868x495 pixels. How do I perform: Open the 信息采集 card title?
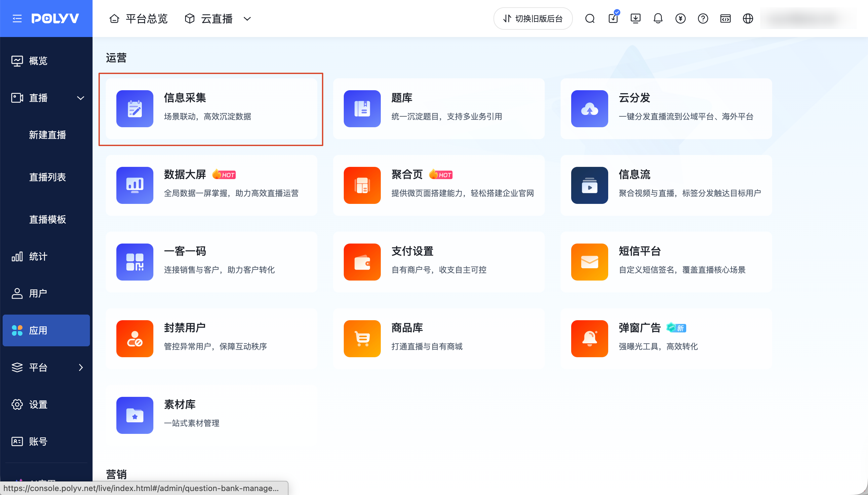(185, 98)
